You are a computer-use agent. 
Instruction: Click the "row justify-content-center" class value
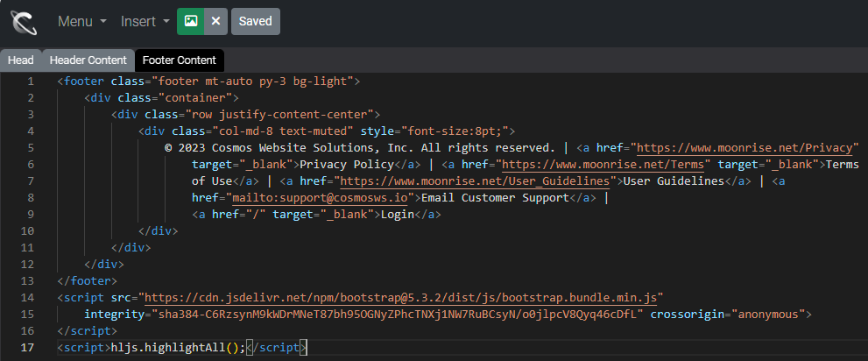tap(279, 115)
